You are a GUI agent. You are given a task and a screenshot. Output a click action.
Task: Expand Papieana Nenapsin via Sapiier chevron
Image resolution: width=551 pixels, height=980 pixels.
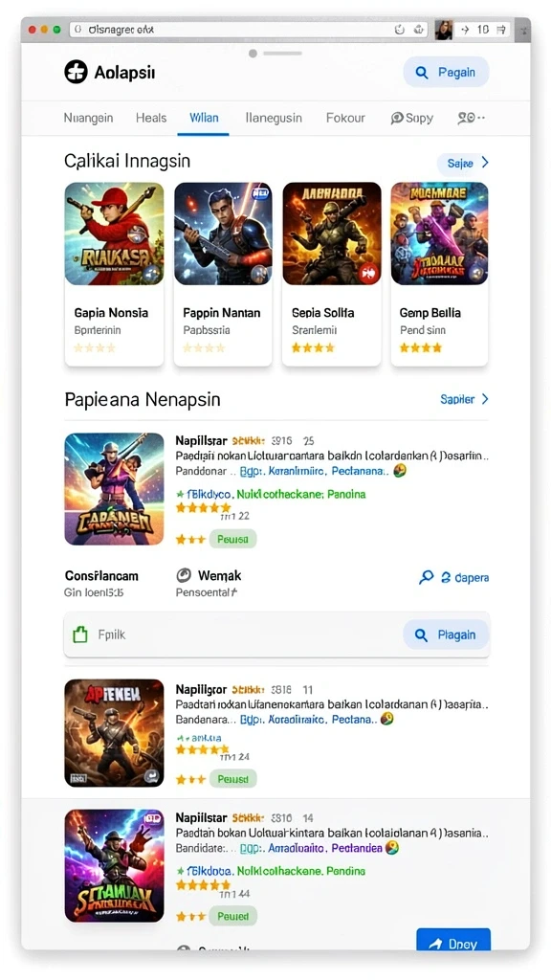[x=485, y=399]
